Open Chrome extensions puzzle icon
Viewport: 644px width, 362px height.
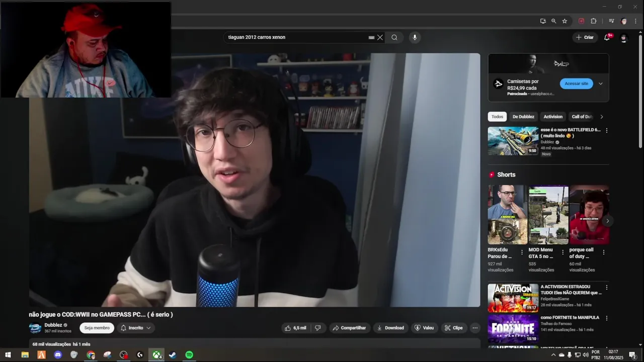594,21
